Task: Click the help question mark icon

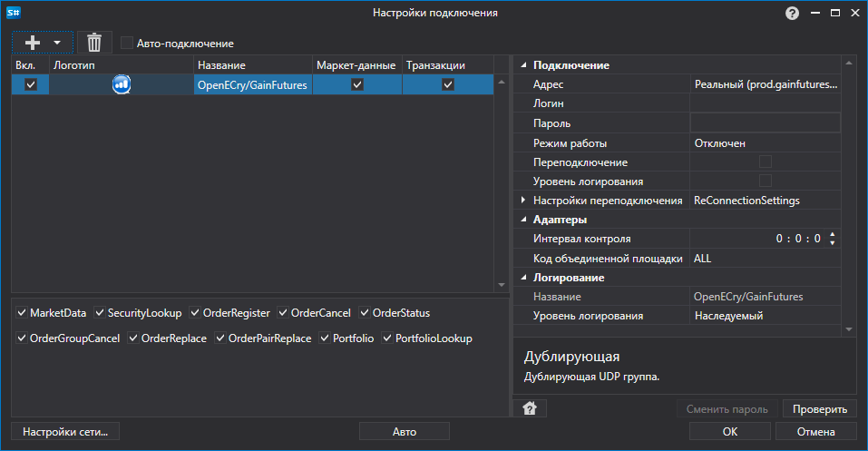Action: (792, 14)
